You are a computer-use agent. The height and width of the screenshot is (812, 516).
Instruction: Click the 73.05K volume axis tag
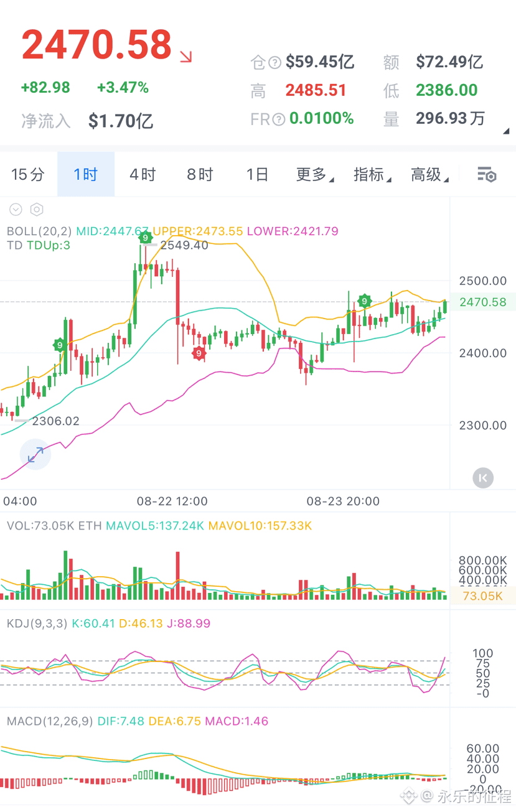pos(482,595)
